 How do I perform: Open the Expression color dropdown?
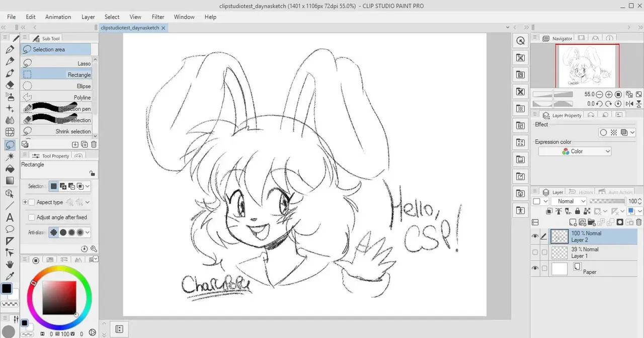tap(575, 151)
